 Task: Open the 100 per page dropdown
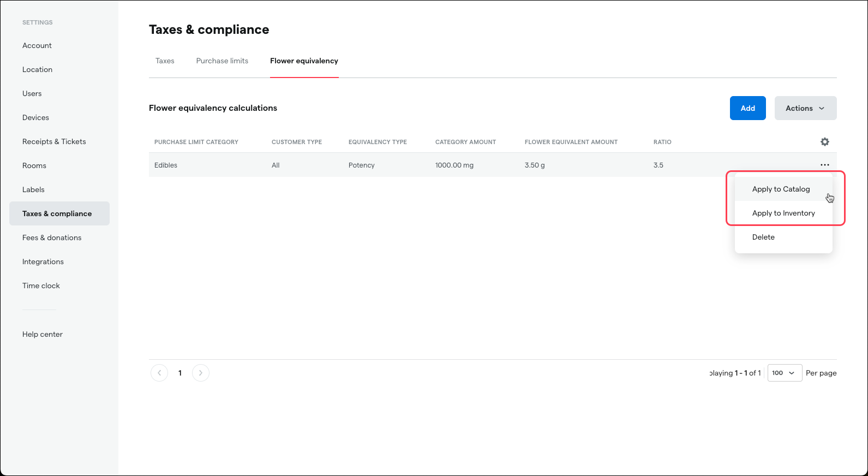785,373
